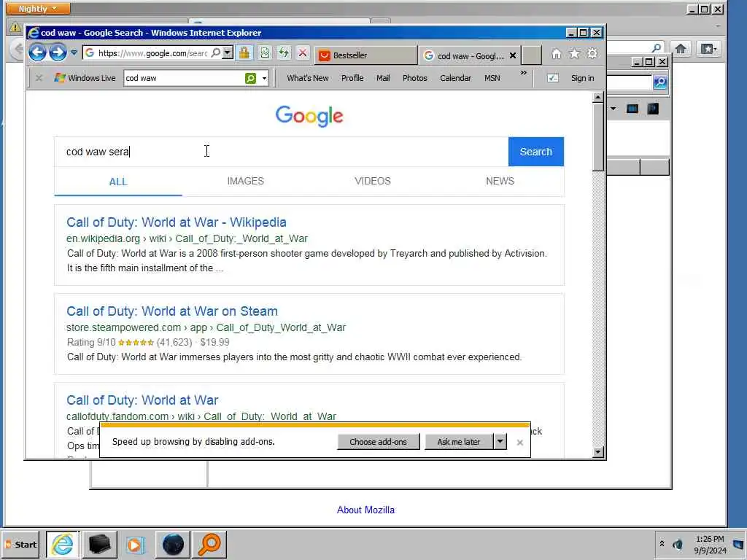The image size is (747, 560).
Task: Open a new blank tab
Action: [x=532, y=55]
